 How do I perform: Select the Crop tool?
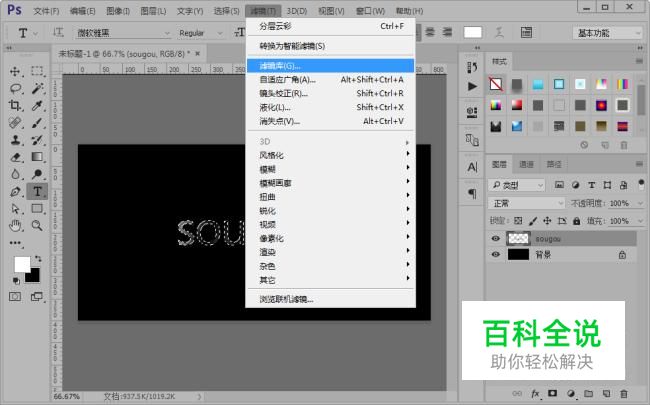point(15,105)
